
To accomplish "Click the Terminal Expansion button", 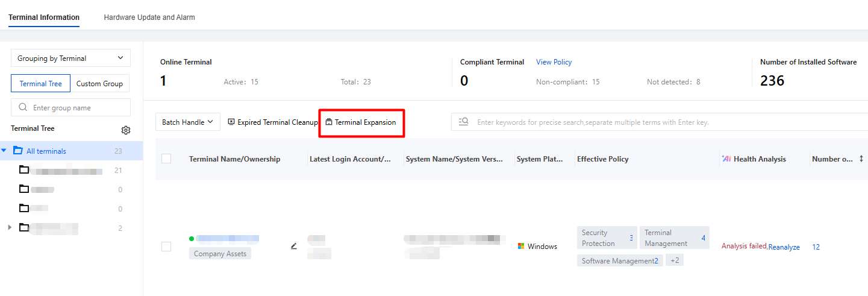I will tap(361, 122).
